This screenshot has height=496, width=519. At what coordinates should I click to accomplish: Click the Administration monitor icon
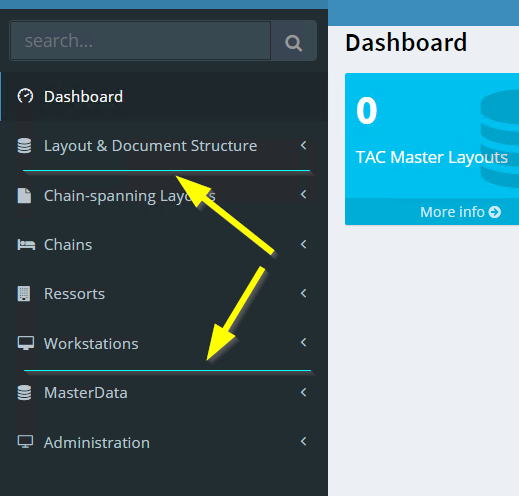(x=25, y=442)
